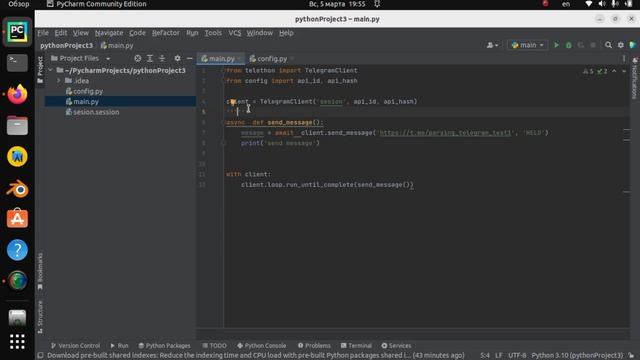Click the date and time in top bar

(x=337, y=4)
